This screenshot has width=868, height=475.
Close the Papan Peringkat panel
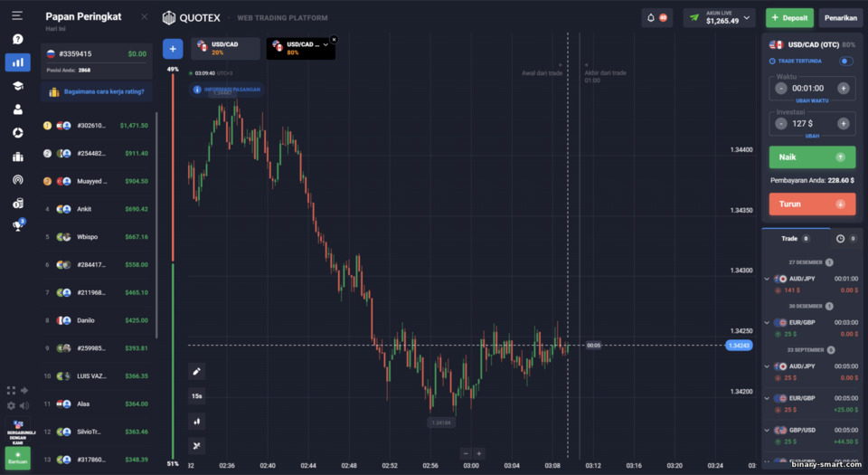click(145, 16)
